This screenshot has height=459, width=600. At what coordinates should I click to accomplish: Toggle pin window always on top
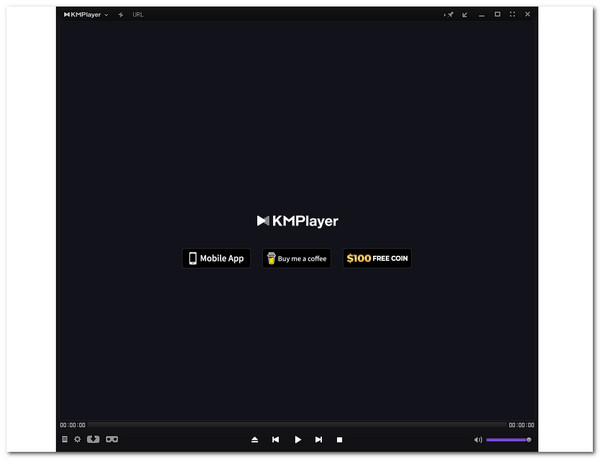pyautogui.click(x=449, y=15)
